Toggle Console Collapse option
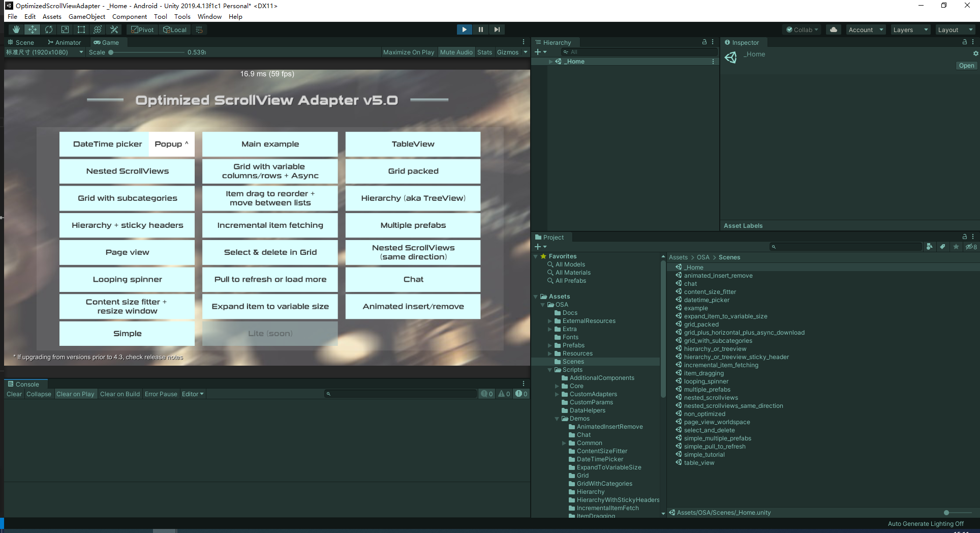The image size is (980, 533). click(39, 394)
